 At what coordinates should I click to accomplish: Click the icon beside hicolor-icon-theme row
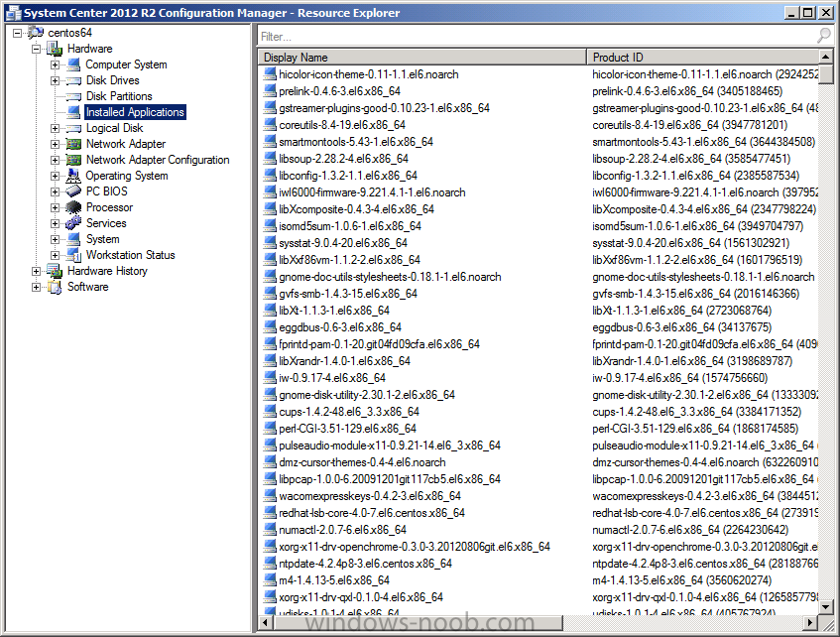tap(270, 74)
